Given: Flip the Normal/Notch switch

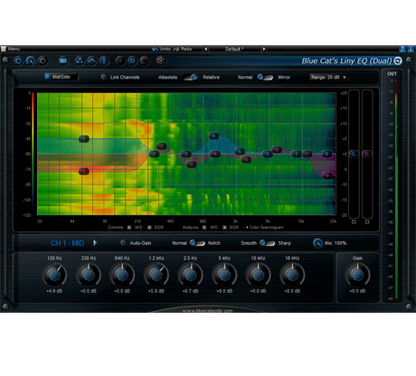Looking at the screenshot, I should pyautogui.click(x=197, y=243).
